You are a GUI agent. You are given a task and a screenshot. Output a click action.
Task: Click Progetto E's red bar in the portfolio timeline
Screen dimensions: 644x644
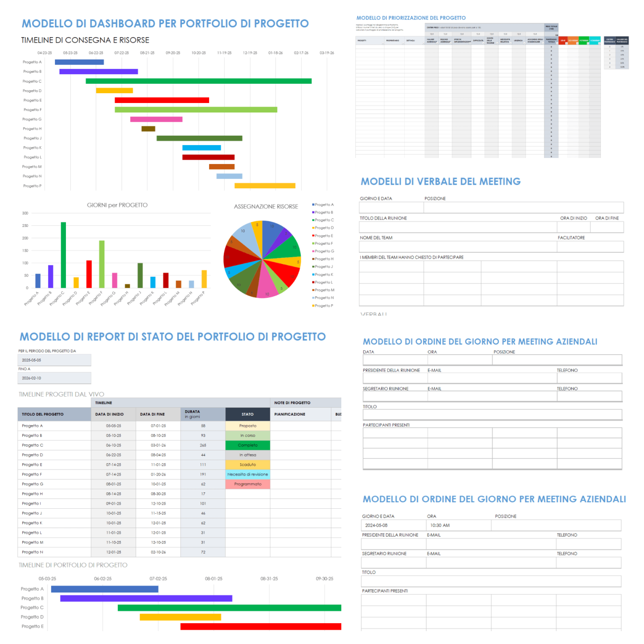(260, 626)
